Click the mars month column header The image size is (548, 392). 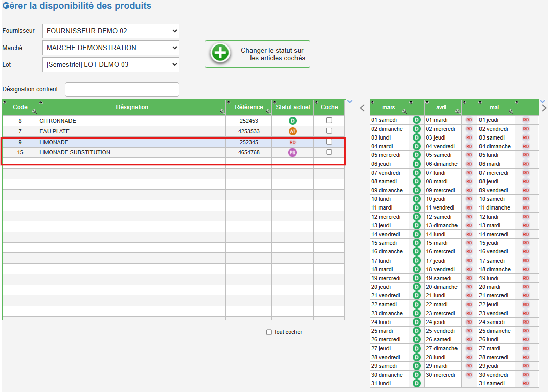tap(389, 107)
